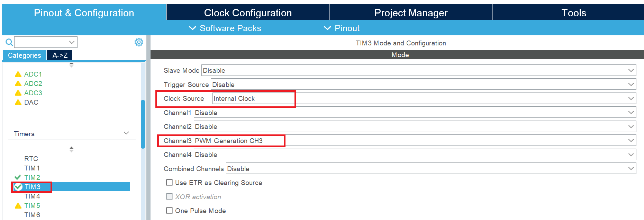Enable Use ETR as Clearing Source
The width and height of the screenshot is (644, 220).
169,183
